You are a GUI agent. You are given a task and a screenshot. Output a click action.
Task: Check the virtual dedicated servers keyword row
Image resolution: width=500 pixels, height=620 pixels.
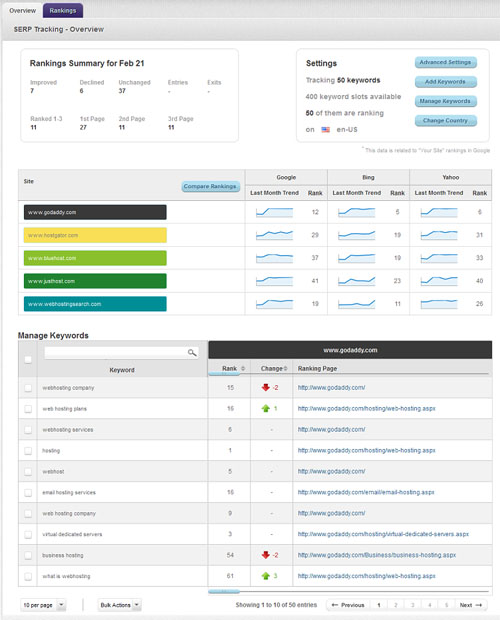point(28,535)
